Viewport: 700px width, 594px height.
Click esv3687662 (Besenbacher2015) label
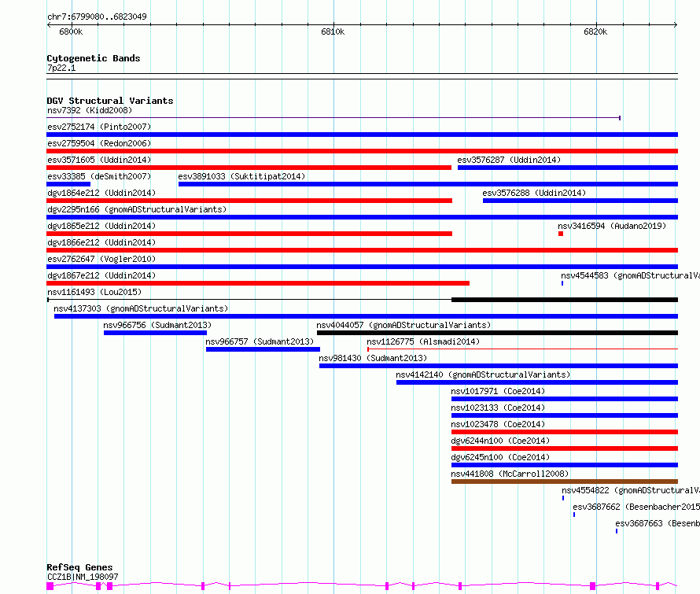[636, 507]
